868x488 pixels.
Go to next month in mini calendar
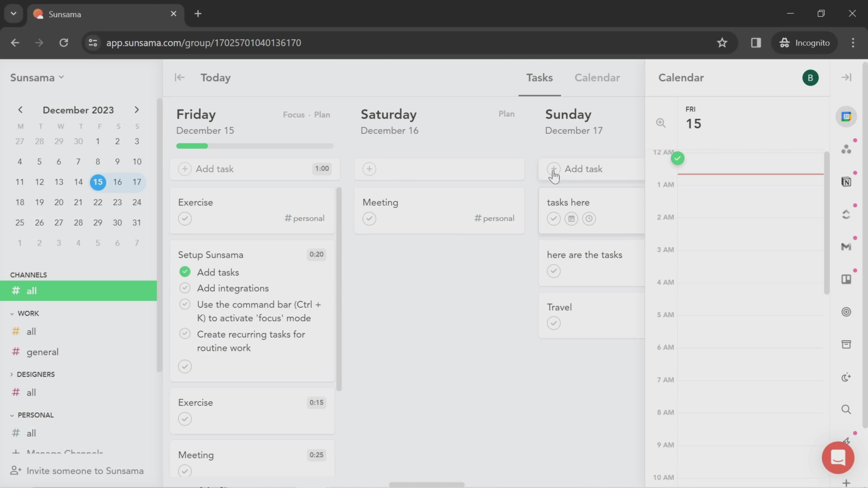137,110
